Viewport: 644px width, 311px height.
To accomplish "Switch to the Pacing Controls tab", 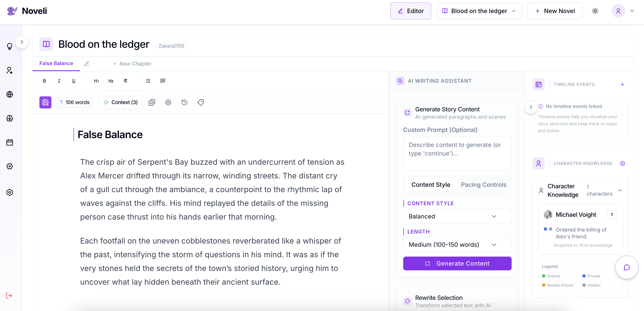I will pos(484,184).
